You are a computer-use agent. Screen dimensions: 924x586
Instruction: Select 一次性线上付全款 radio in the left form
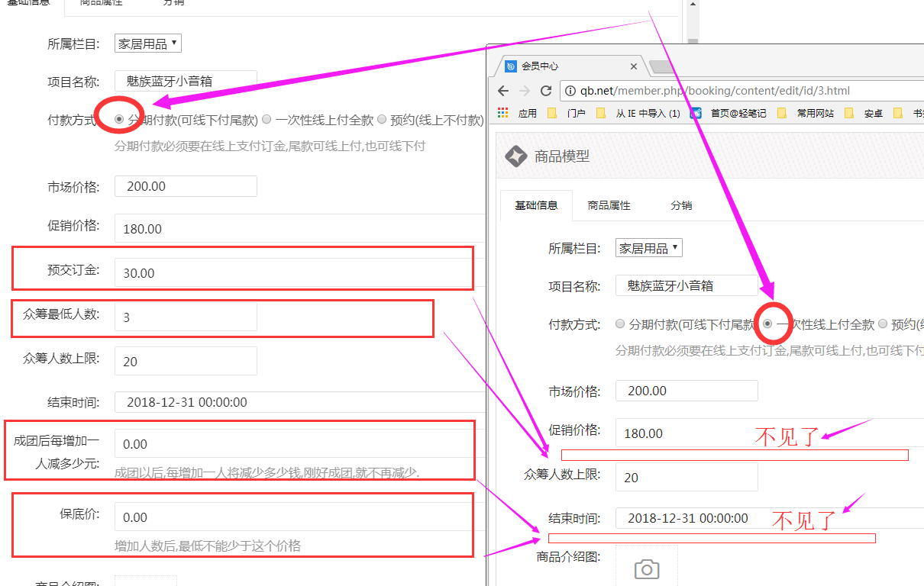click(x=267, y=120)
